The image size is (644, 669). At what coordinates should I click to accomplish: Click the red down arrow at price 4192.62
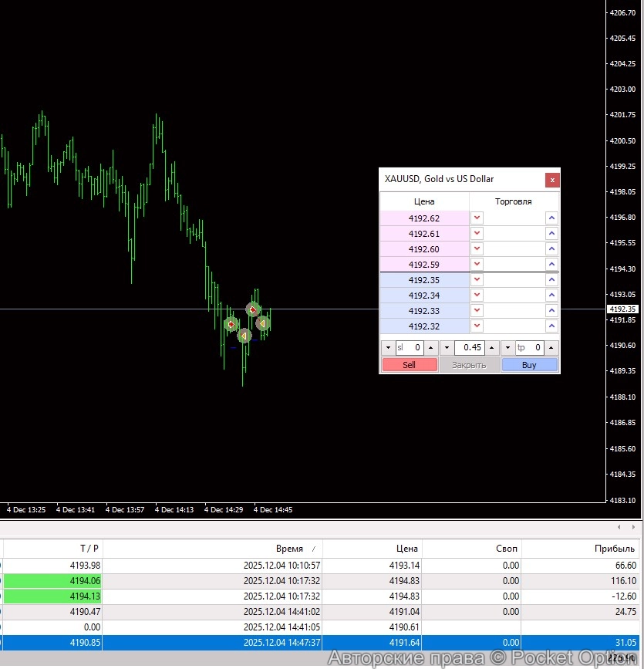point(477,218)
